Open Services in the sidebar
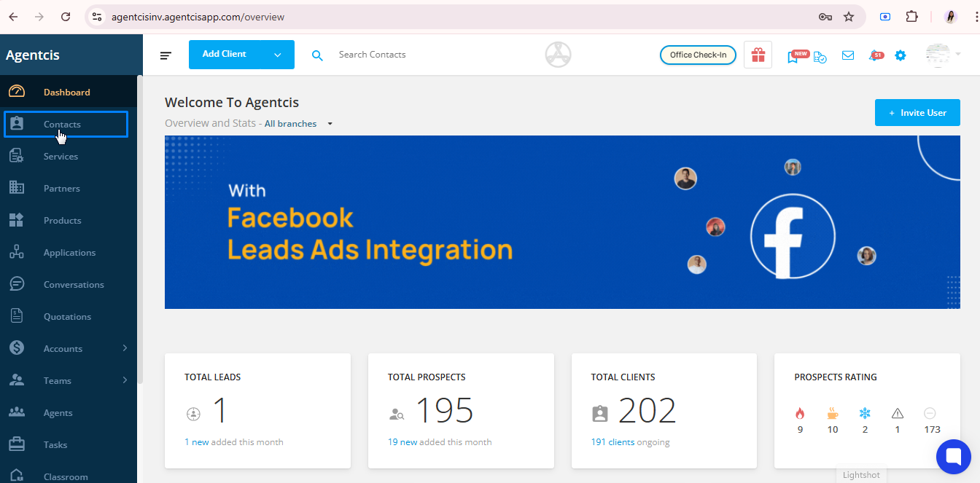 point(67,156)
